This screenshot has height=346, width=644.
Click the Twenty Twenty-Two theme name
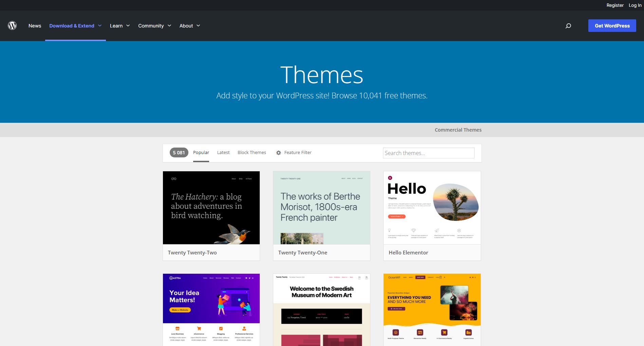[x=192, y=253]
